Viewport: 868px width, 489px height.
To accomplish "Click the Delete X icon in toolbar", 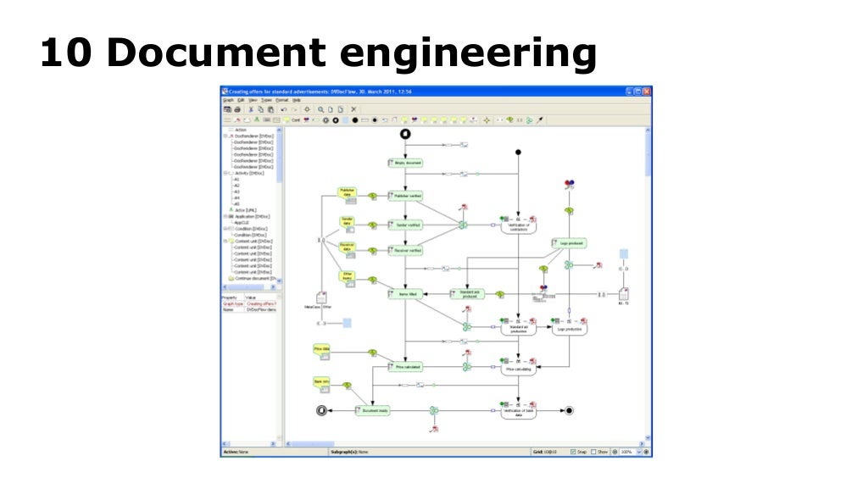I will (353, 109).
